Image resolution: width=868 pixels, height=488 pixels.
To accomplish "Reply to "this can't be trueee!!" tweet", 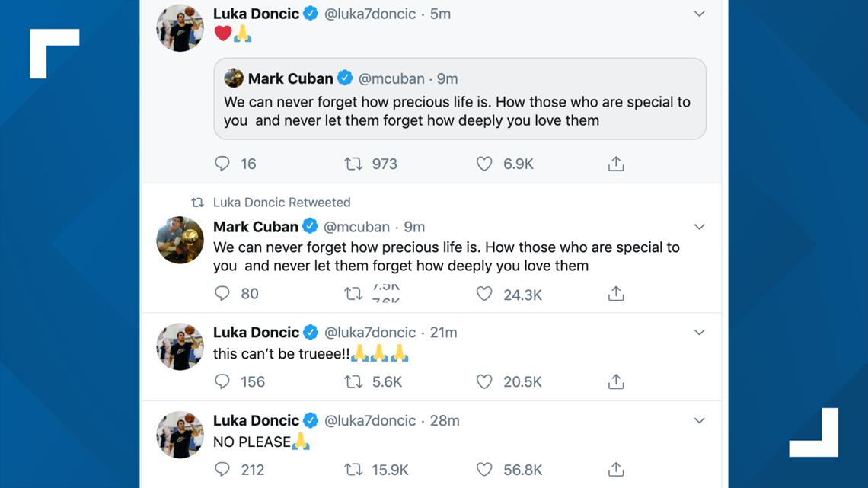I will coord(222,381).
